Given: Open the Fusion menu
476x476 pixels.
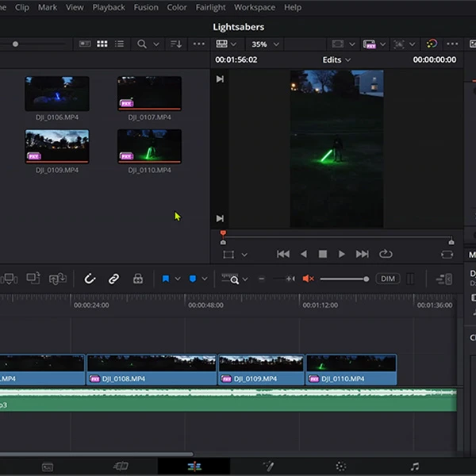Looking at the screenshot, I should pos(146,7).
